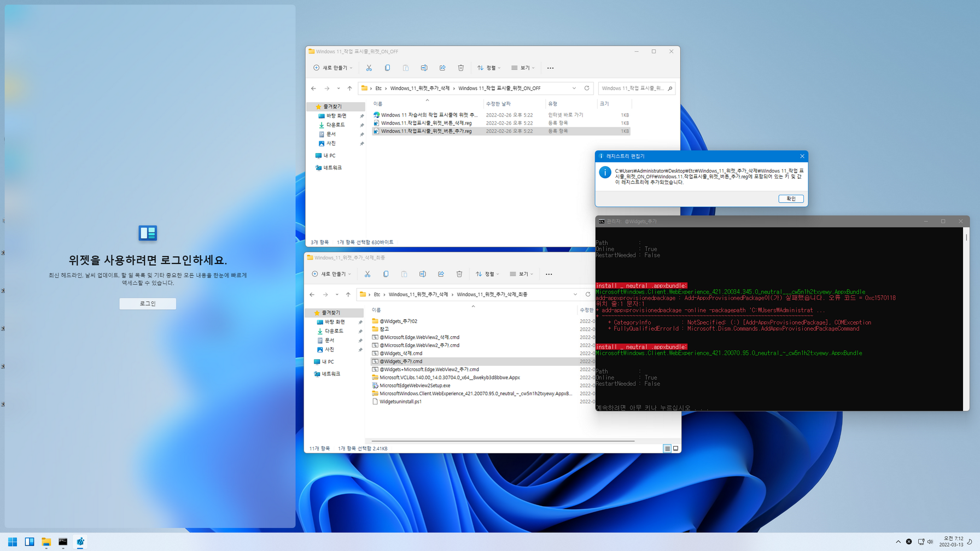Open the View (보기) dropdown in top Explorer
The height and width of the screenshot is (551, 980).
point(523,68)
